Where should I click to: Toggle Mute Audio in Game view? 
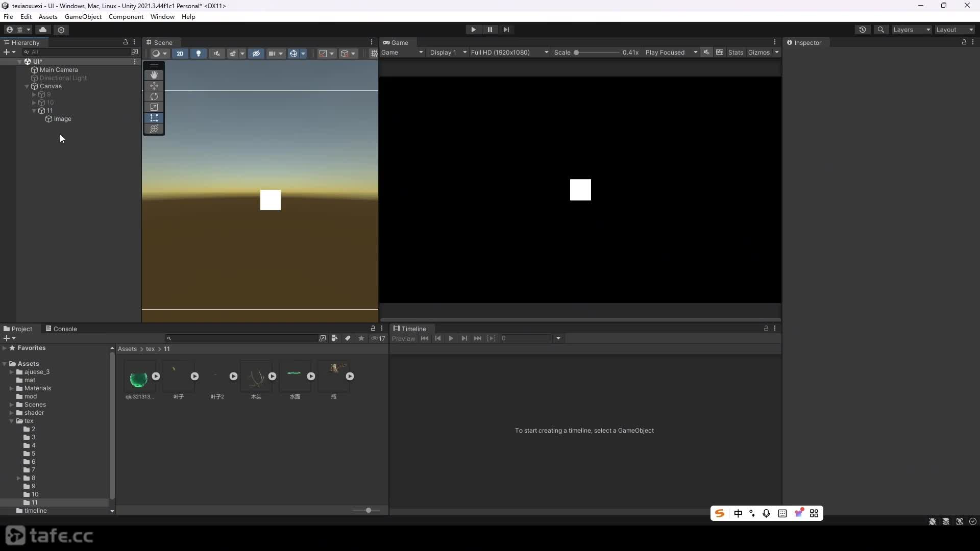(x=706, y=52)
